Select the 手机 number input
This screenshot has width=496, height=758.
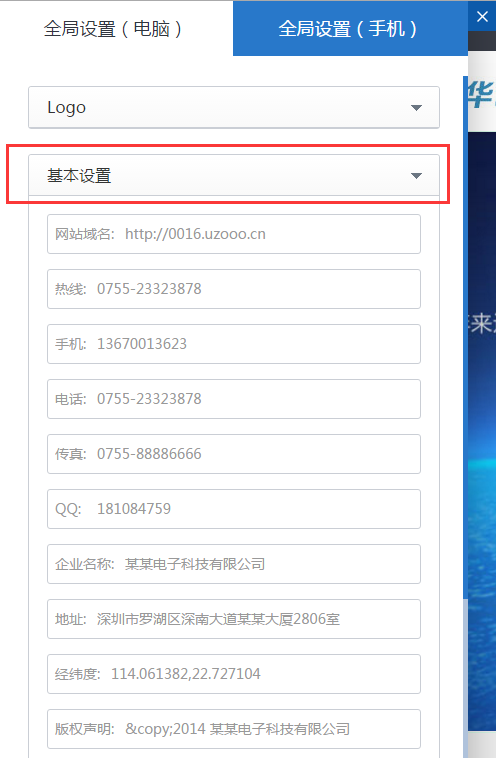(234, 344)
